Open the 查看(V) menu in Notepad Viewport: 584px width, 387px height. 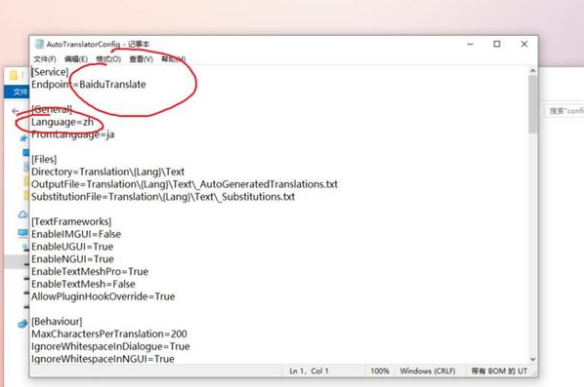click(141, 59)
